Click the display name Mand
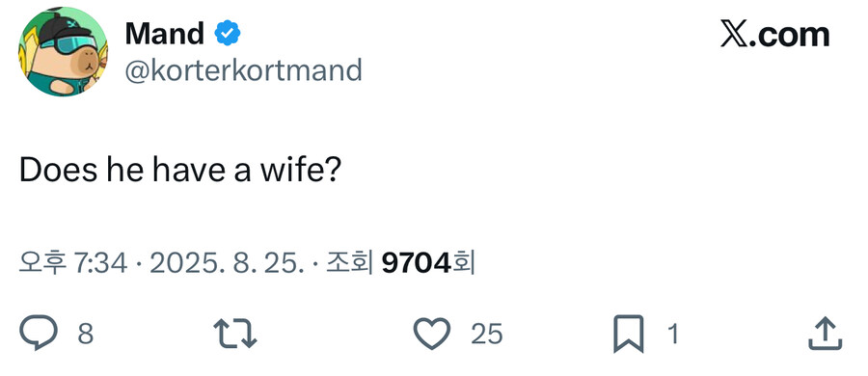 (x=164, y=34)
